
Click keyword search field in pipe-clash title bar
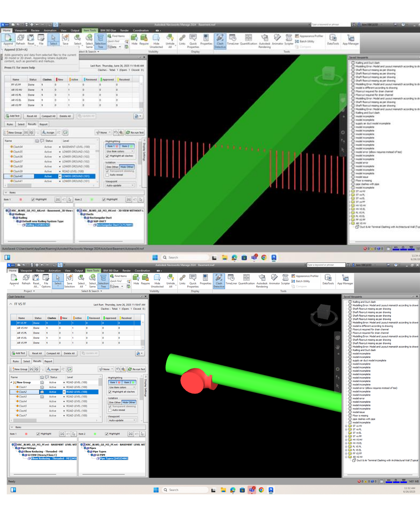[326, 265]
